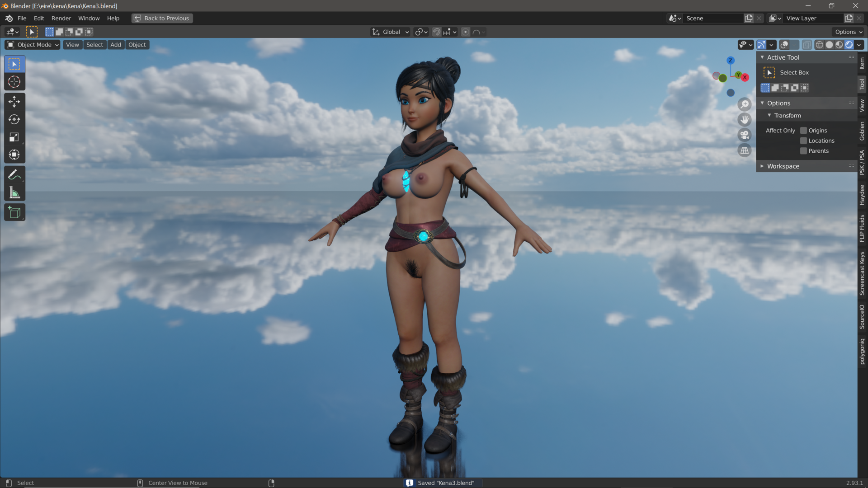Open the pivot point dropdown
The image size is (868, 488).
pos(421,32)
